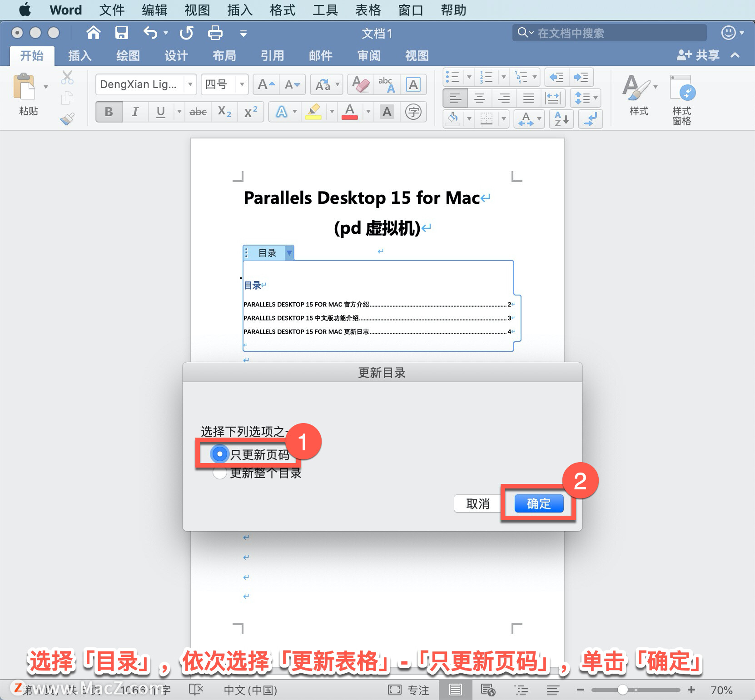Screen dimensions: 755x700
Task: Open the 插入 ribbon tab
Action: point(80,56)
